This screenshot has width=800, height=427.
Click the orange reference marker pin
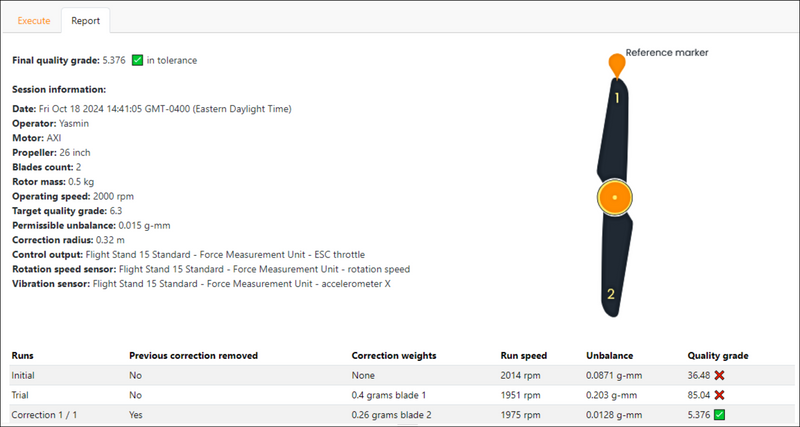617,64
